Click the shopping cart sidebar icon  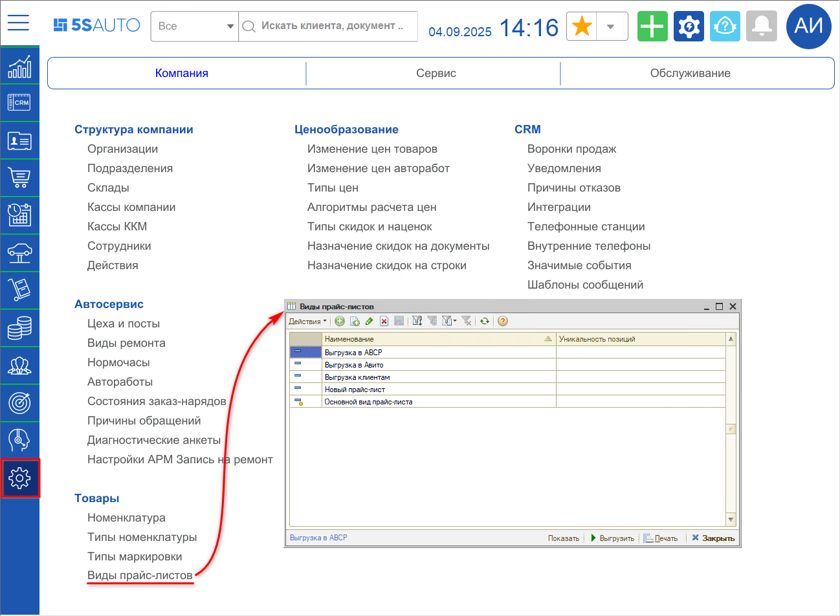click(x=19, y=177)
